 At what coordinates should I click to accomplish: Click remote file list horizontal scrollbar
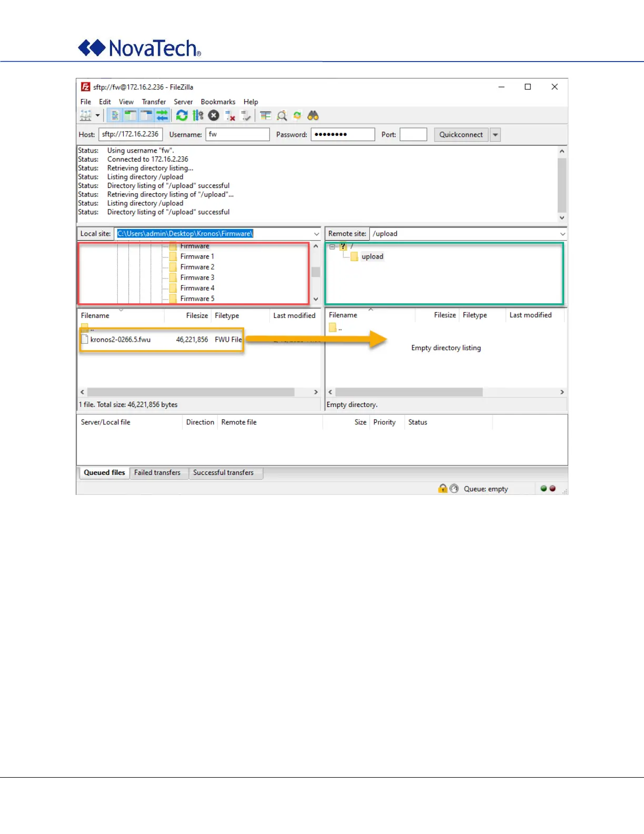click(409, 392)
